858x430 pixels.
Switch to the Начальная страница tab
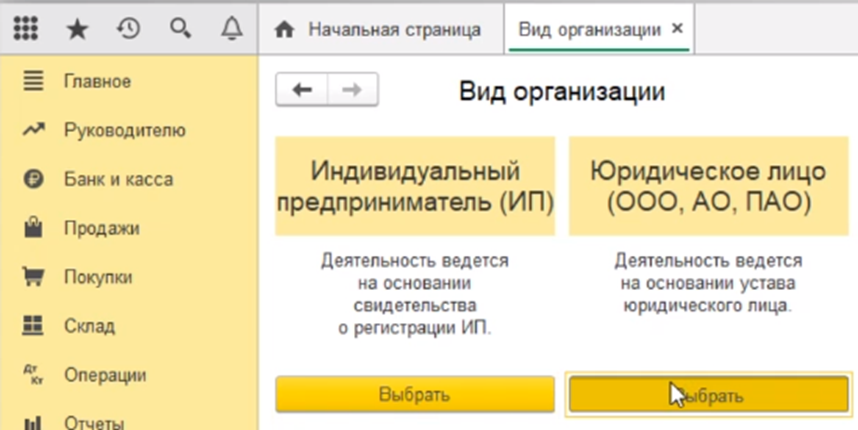click(382, 29)
